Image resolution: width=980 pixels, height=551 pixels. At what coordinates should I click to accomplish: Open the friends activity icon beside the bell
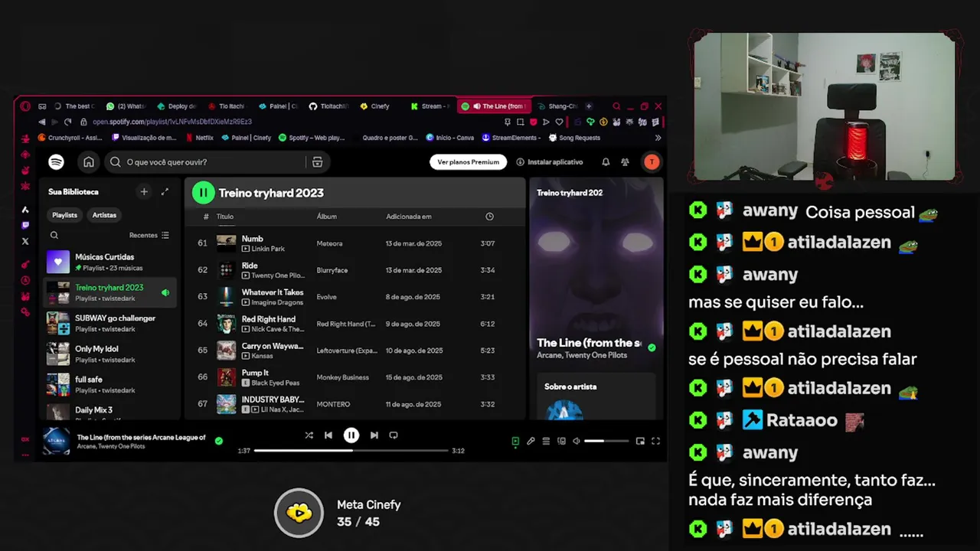tap(625, 162)
